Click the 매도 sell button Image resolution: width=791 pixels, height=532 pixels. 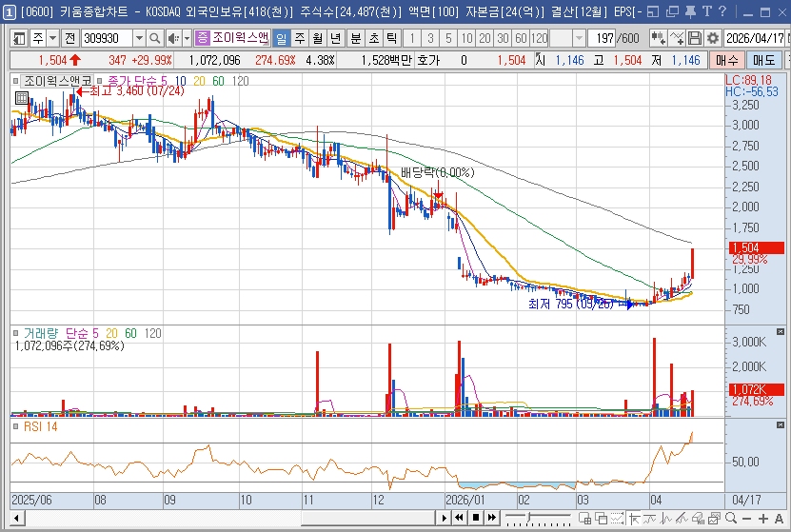[763, 61]
